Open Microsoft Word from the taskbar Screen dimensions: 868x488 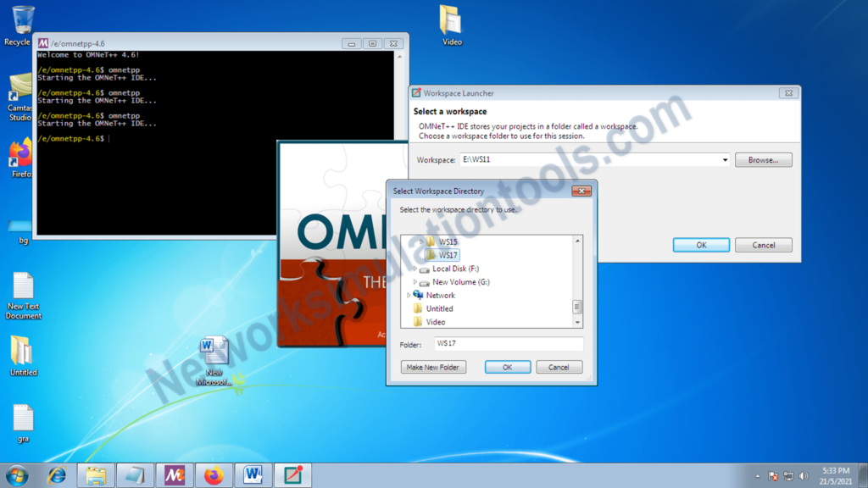[x=253, y=475]
